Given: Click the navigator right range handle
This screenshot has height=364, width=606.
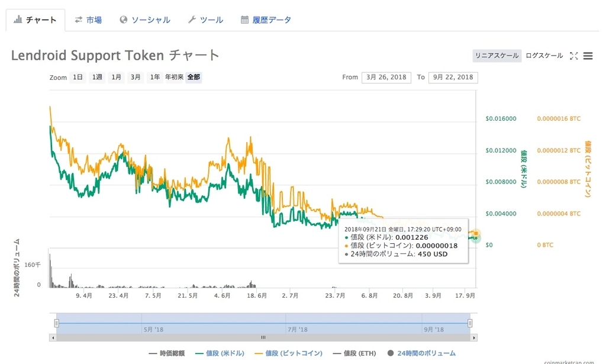Looking at the screenshot, I should [x=470, y=323].
